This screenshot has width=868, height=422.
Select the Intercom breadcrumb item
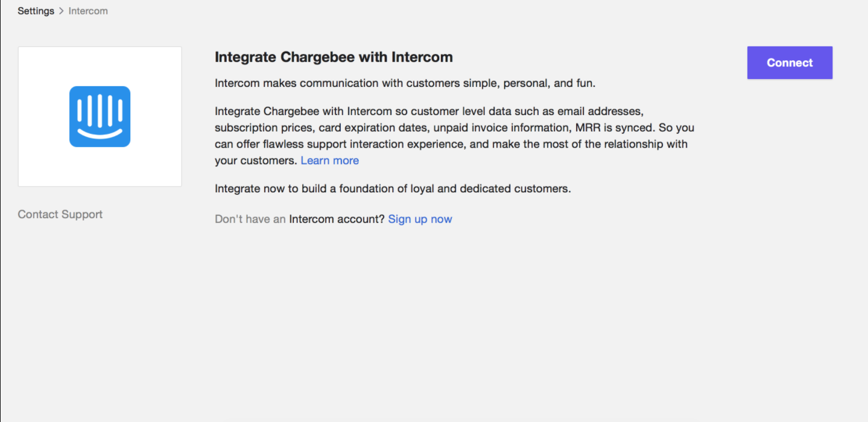point(88,11)
